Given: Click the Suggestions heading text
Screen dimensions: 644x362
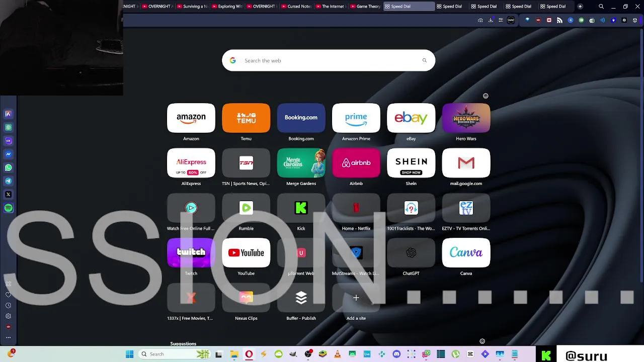Looking at the screenshot, I should pyautogui.click(x=183, y=343).
